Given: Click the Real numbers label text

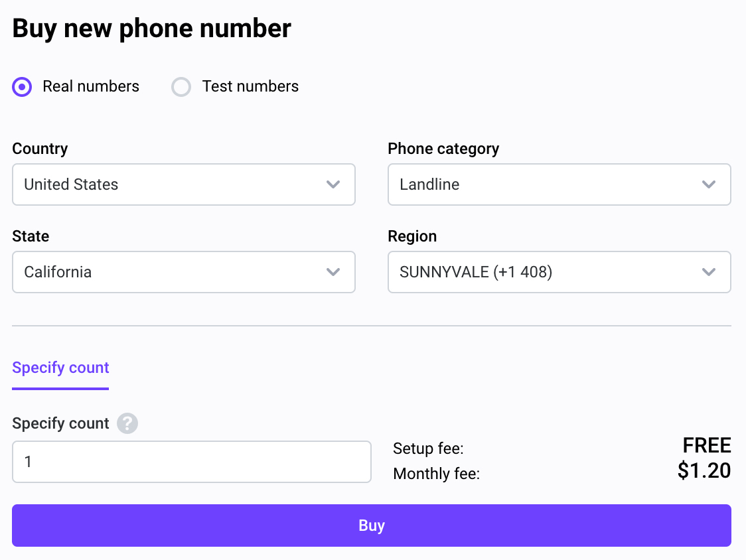Looking at the screenshot, I should coord(91,87).
